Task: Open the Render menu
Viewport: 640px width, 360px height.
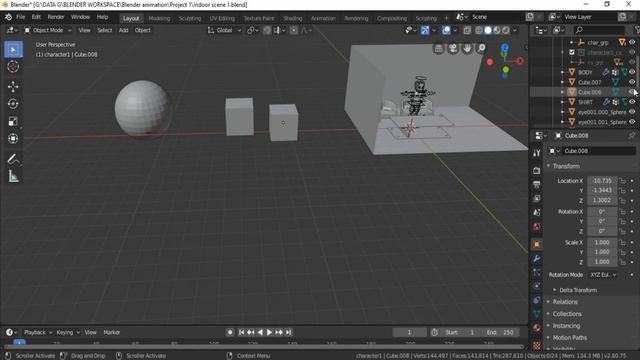Action: click(x=56, y=17)
